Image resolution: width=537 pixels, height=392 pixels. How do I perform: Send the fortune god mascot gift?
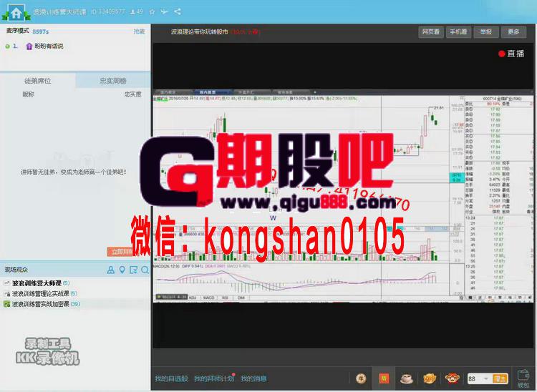(x=453, y=378)
